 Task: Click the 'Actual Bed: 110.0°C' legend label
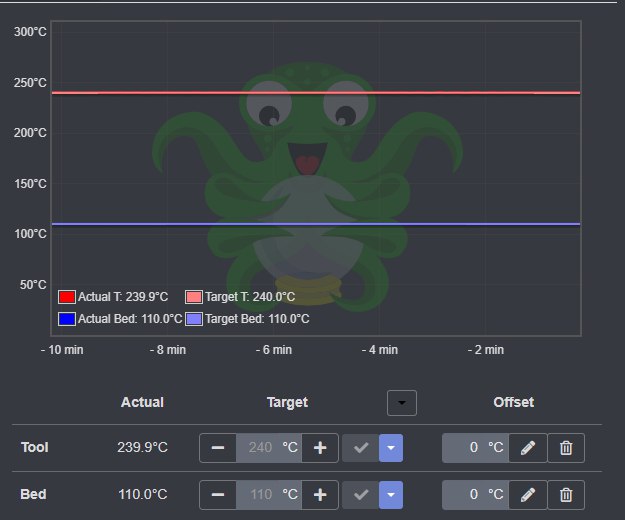[130, 319]
